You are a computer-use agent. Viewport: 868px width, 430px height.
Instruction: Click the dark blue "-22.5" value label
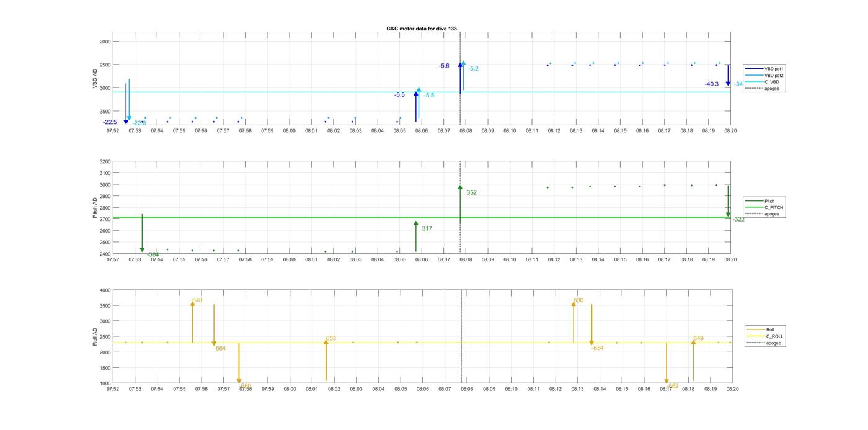(110, 122)
